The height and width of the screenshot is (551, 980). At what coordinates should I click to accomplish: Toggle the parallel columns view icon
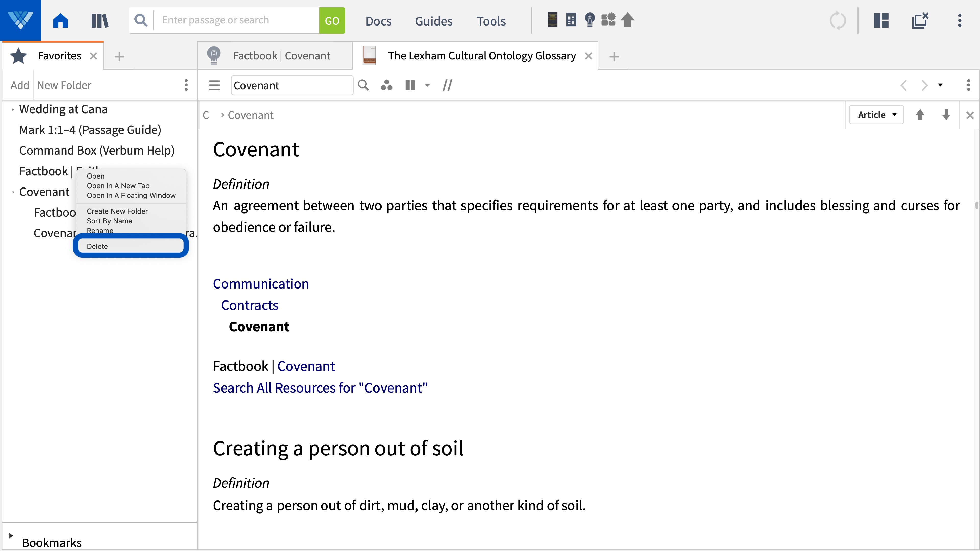pos(410,85)
